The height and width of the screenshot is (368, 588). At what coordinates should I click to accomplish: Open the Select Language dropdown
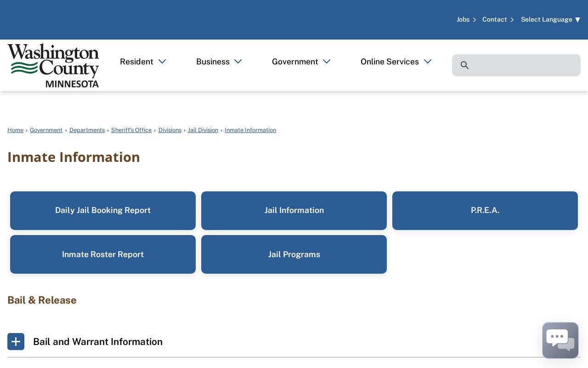click(x=550, y=19)
